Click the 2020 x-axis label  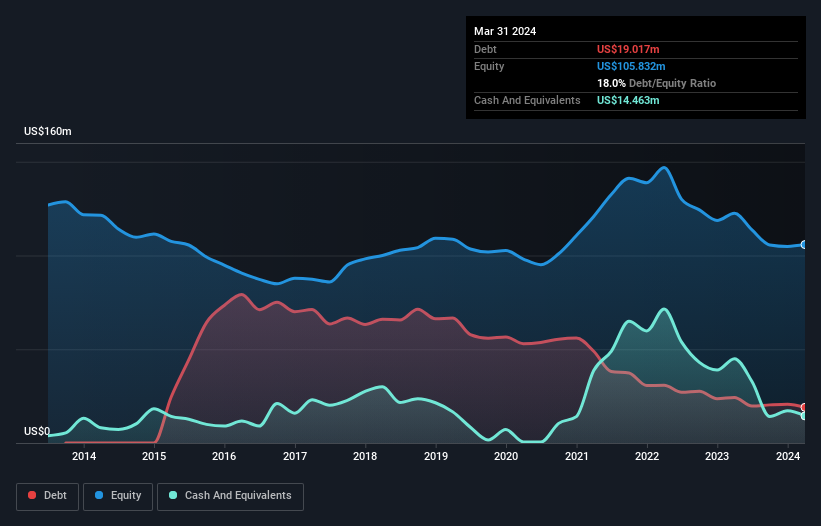[506, 456]
